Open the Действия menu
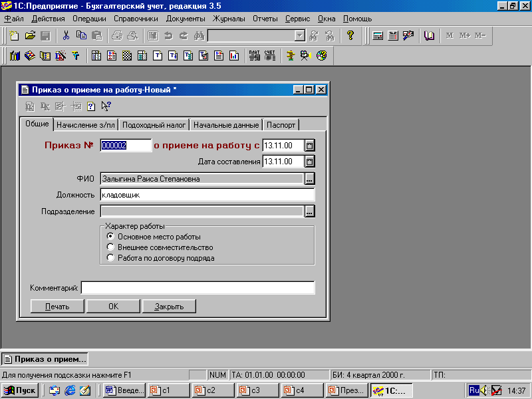The width and height of the screenshot is (532, 399). (x=48, y=19)
